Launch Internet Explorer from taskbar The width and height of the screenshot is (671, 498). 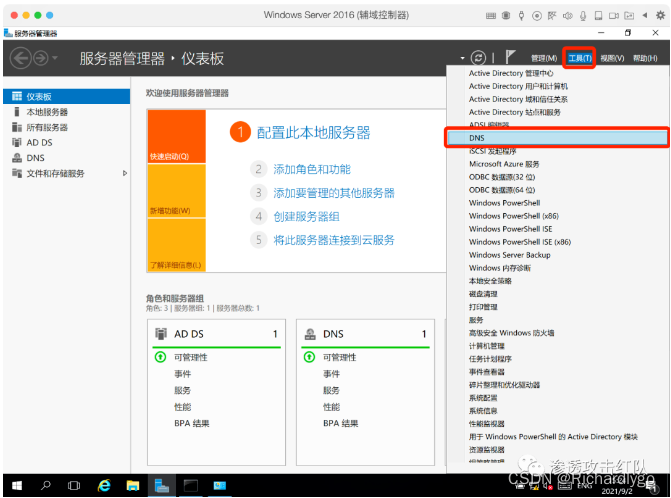click(104, 486)
